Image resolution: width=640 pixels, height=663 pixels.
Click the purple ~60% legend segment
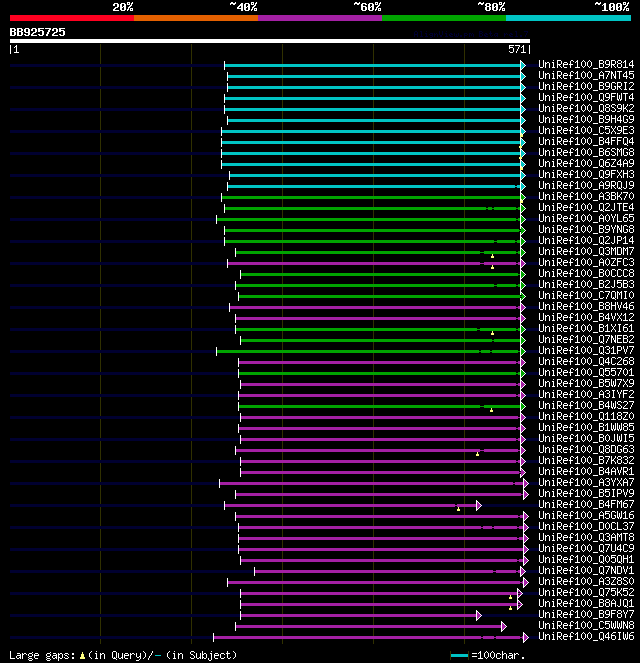pos(320,18)
